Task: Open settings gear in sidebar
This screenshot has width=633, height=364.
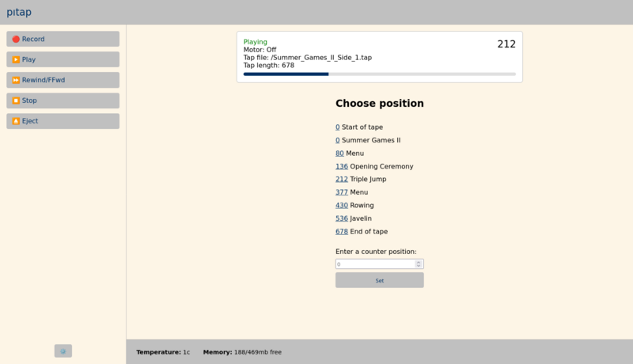Action: (x=63, y=351)
